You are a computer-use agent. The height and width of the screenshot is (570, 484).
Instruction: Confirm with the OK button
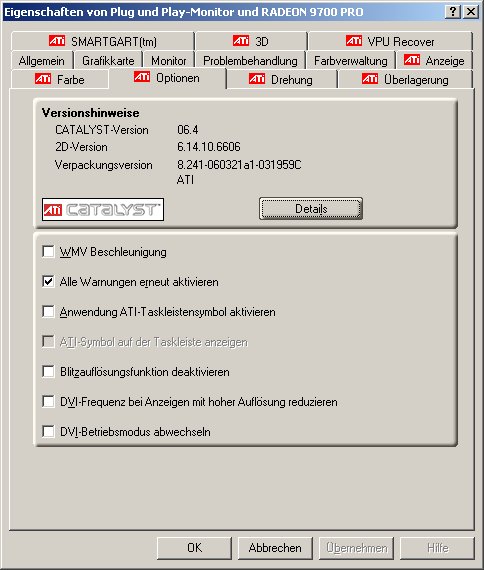pos(194,548)
